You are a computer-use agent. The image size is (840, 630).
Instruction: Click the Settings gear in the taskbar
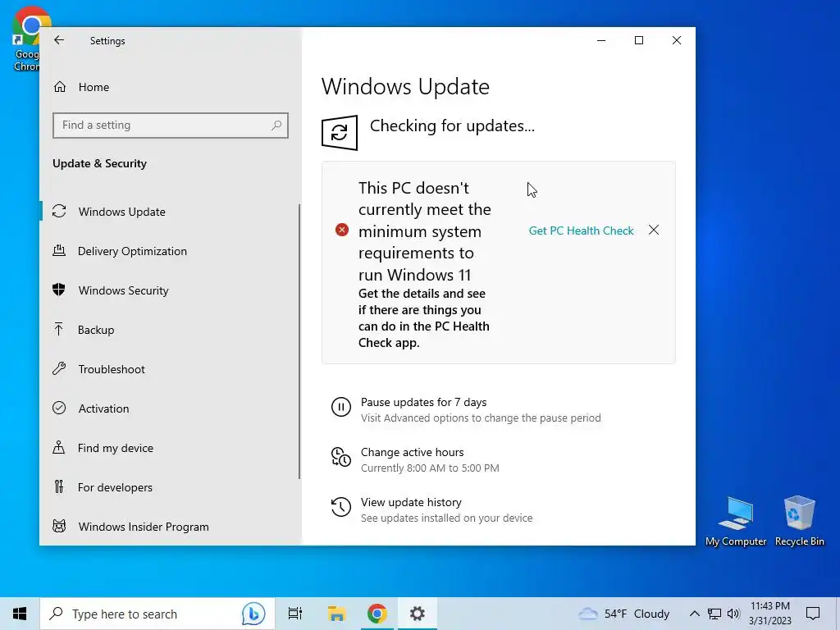pyautogui.click(x=418, y=614)
